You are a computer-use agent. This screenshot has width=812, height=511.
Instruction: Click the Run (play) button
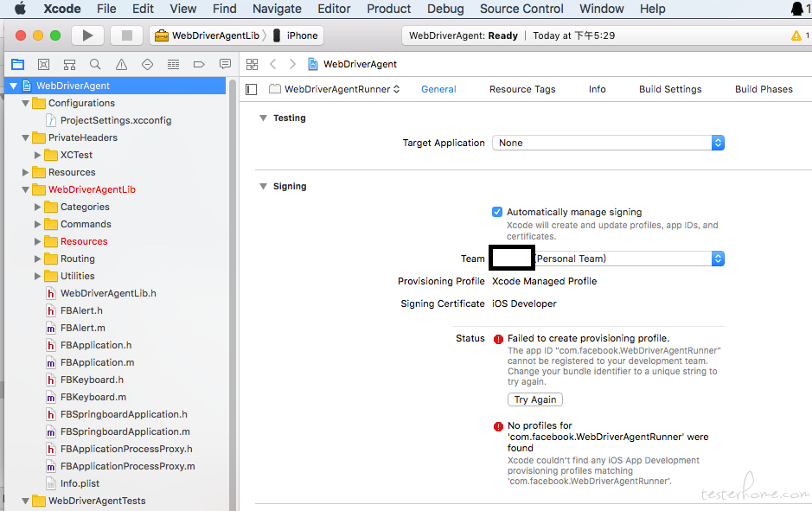point(86,35)
